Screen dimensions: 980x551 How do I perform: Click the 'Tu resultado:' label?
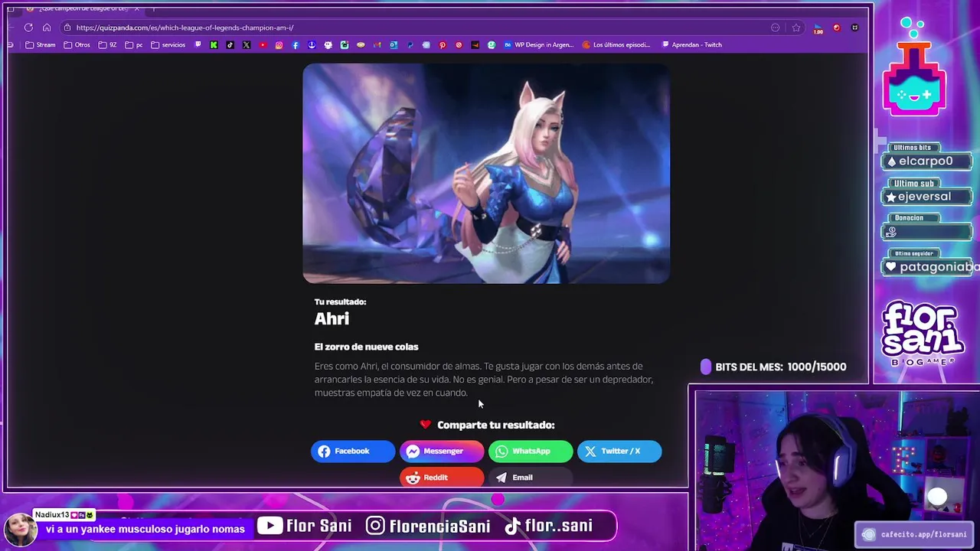point(340,302)
